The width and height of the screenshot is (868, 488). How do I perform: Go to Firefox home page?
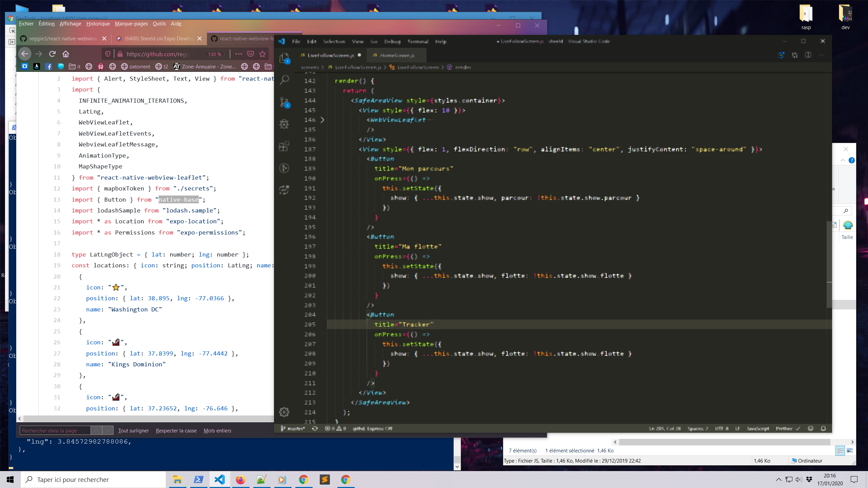pyautogui.click(x=66, y=54)
